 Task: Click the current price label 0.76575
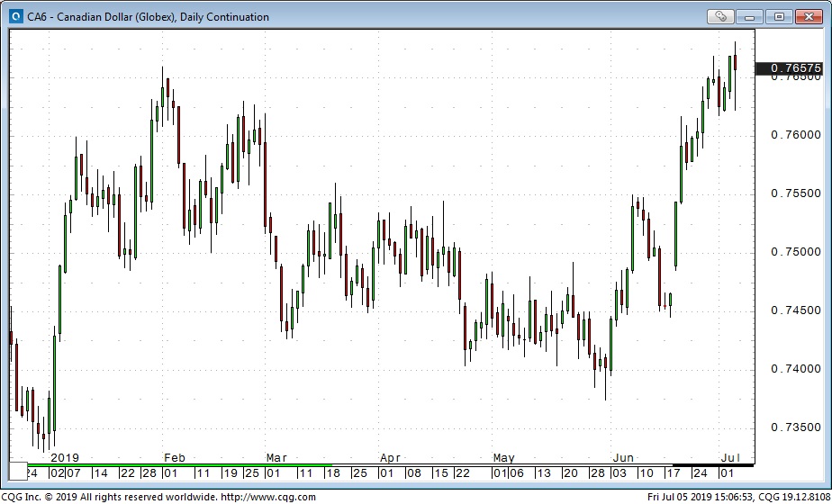pyautogui.click(x=788, y=67)
